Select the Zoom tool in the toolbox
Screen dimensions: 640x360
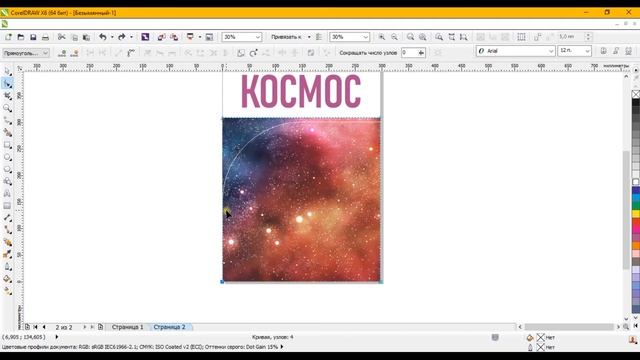(x=7, y=108)
